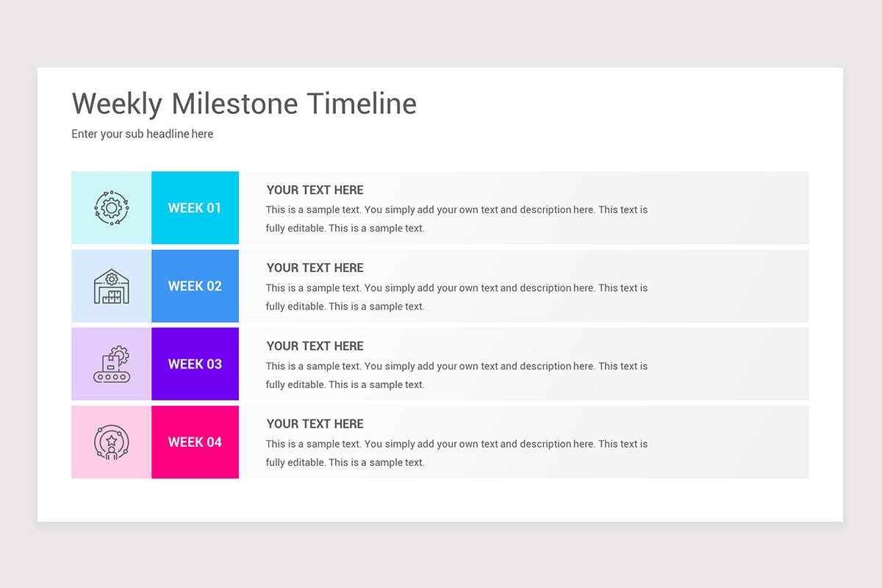Select the 'Enter your sub headline here' text
Screen dimensions: 882x588
(x=143, y=134)
